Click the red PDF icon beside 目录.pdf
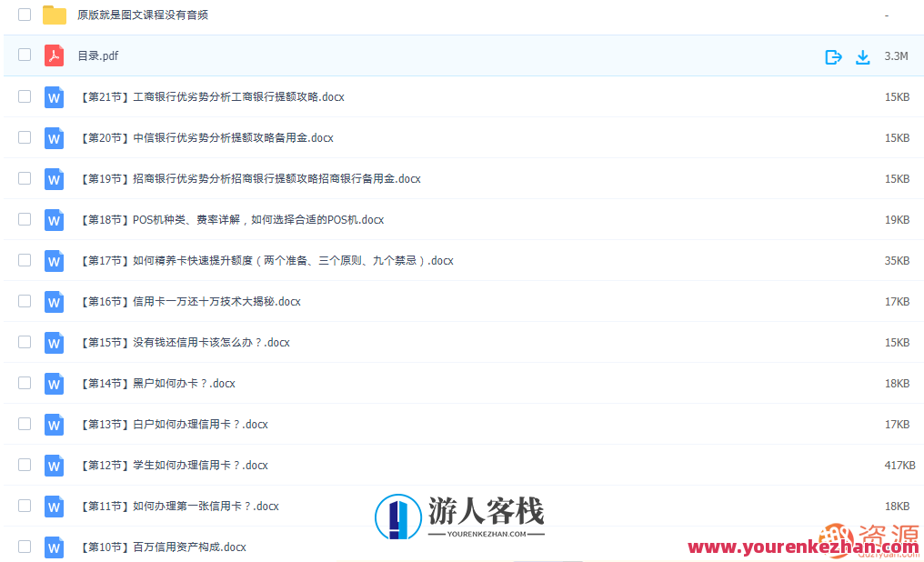 click(54, 55)
